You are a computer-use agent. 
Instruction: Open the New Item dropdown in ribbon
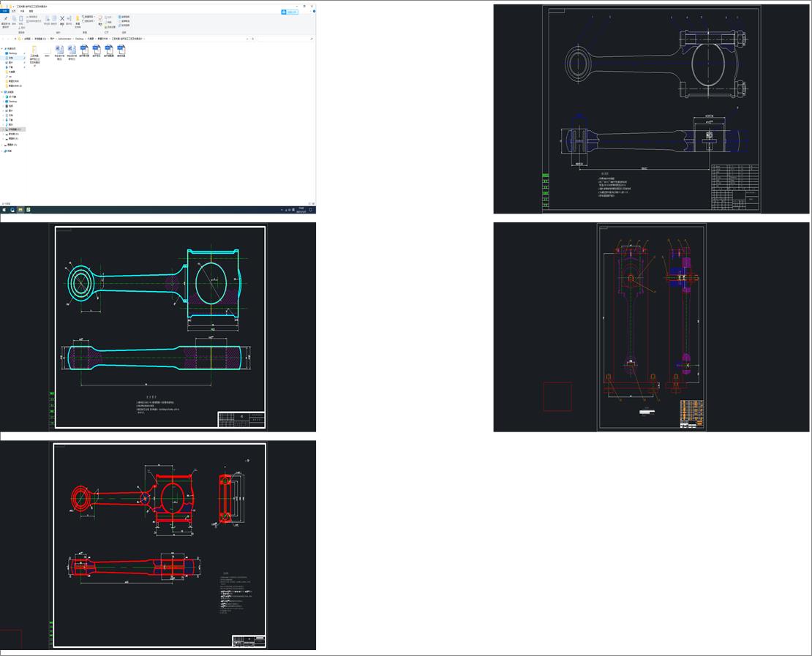pos(89,17)
